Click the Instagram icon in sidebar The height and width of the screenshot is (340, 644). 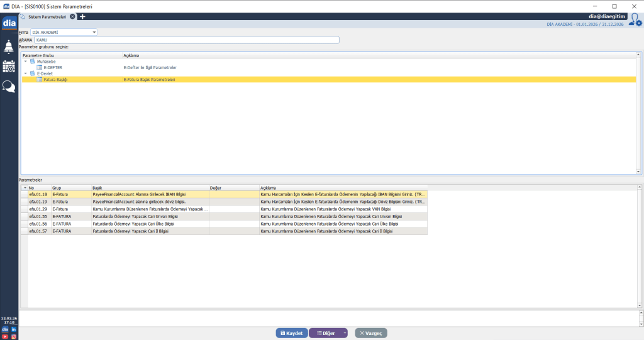pyautogui.click(x=13, y=336)
